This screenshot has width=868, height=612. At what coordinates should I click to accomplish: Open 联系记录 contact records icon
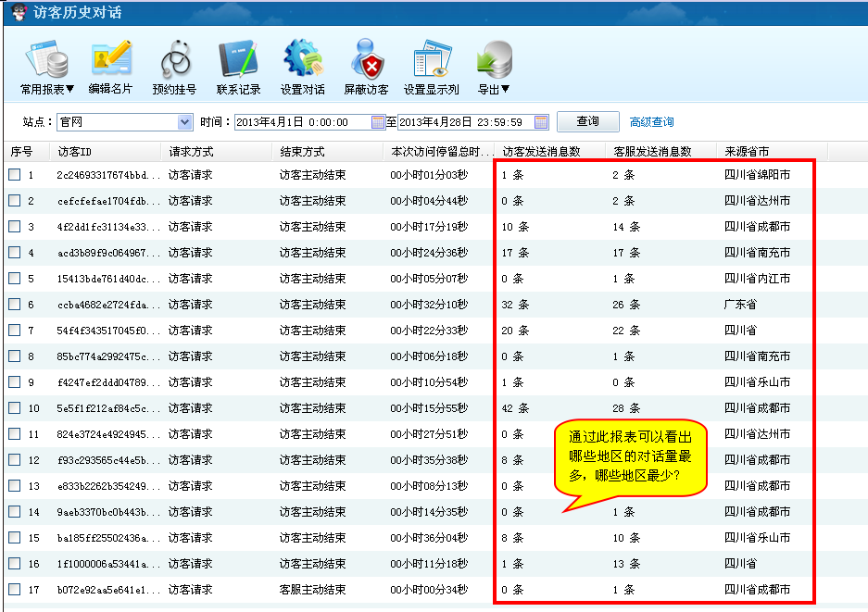[239, 61]
